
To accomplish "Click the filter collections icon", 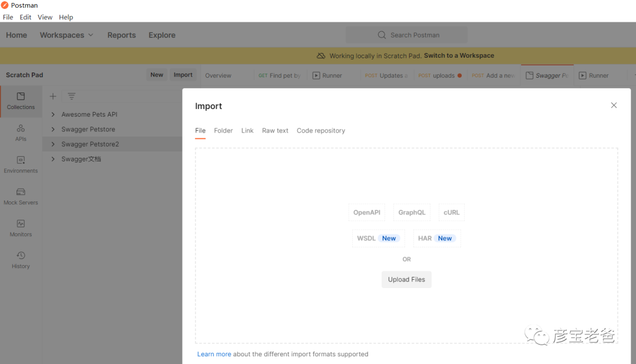I will tap(71, 96).
